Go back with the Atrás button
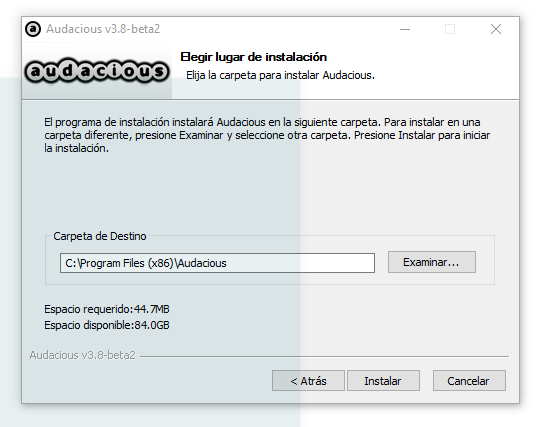The image size is (546, 427). 308,381
